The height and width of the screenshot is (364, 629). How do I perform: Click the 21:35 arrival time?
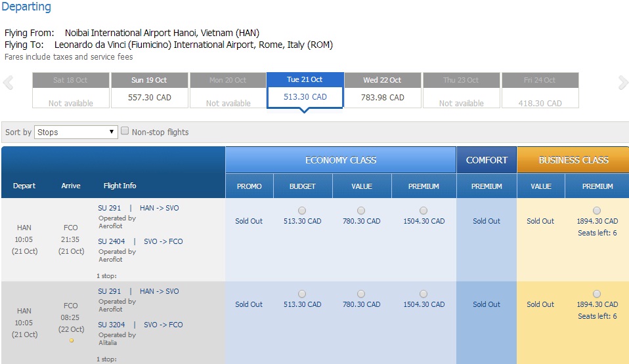point(70,239)
